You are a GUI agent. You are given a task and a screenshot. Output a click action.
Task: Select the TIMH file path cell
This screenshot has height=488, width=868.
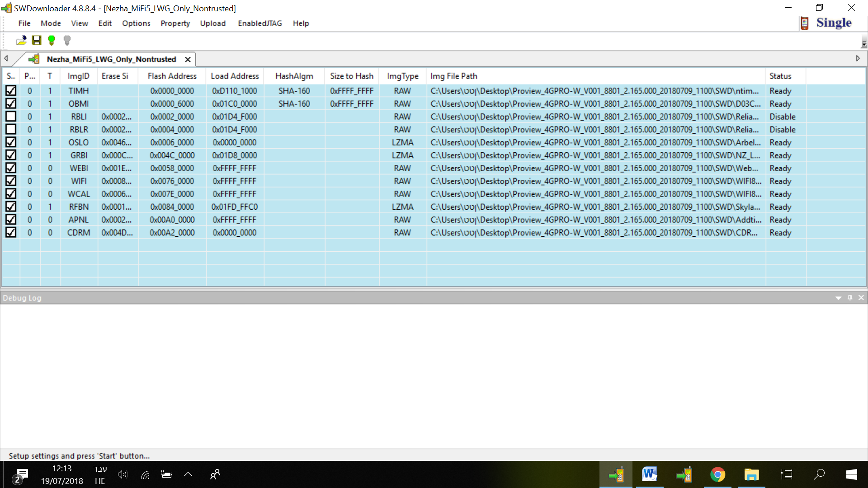tap(596, 91)
